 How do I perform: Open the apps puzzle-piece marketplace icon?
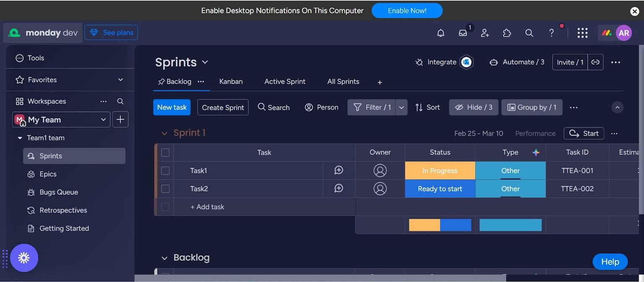point(507,33)
